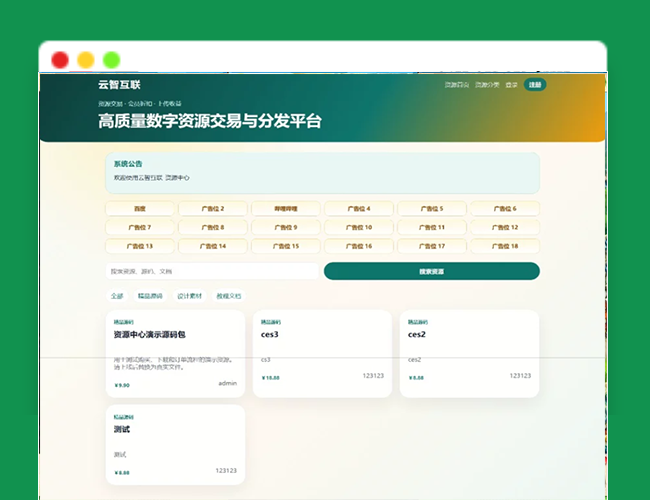Click the 123123 author on ces2 card

(520, 376)
